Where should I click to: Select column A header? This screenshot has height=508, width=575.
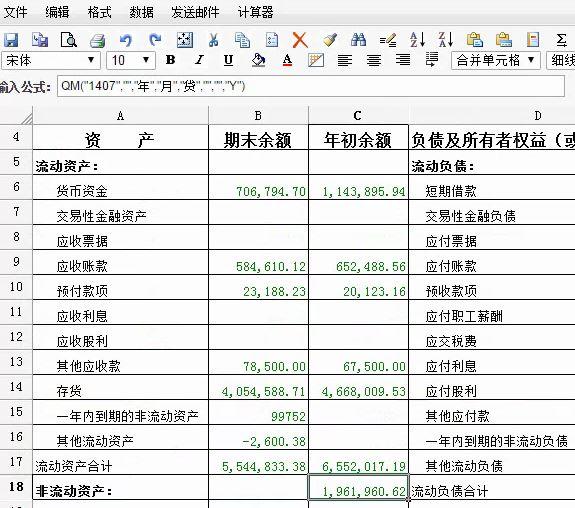120,116
